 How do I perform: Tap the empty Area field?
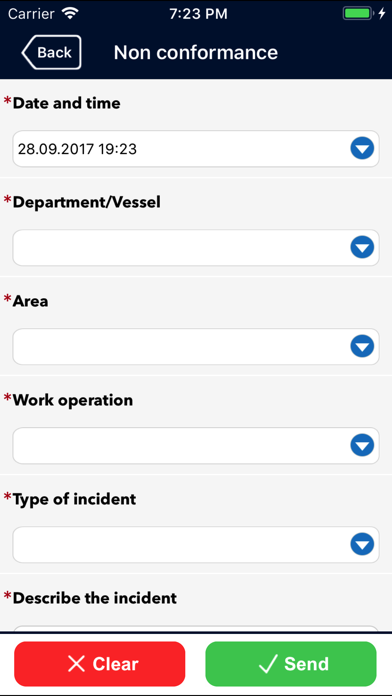(196, 347)
